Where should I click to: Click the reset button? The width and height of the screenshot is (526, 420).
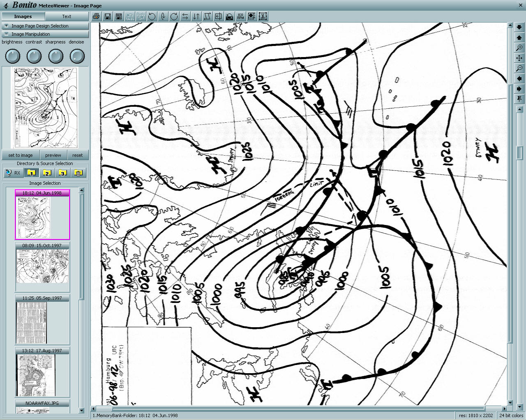(77, 155)
